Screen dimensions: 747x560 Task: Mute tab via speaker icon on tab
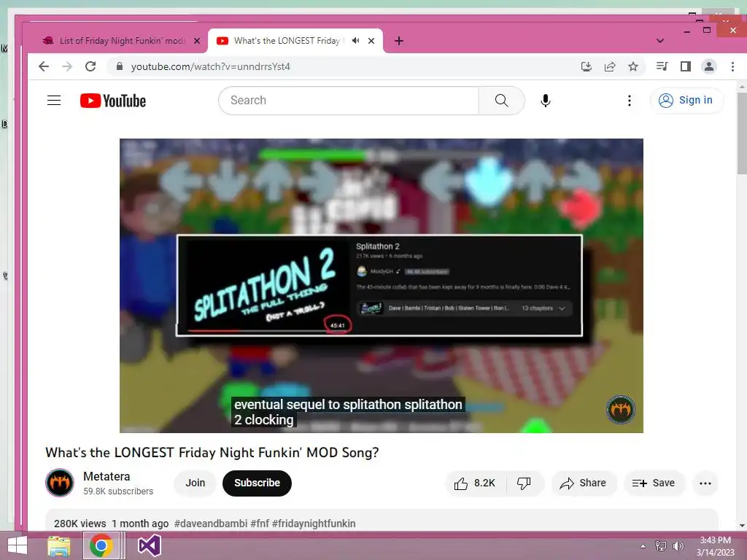click(355, 41)
